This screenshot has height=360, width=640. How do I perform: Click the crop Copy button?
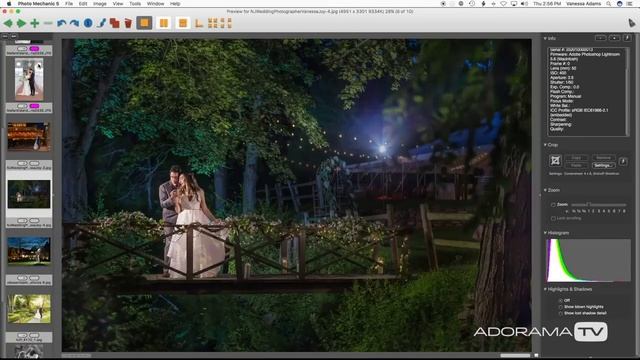coord(576,158)
